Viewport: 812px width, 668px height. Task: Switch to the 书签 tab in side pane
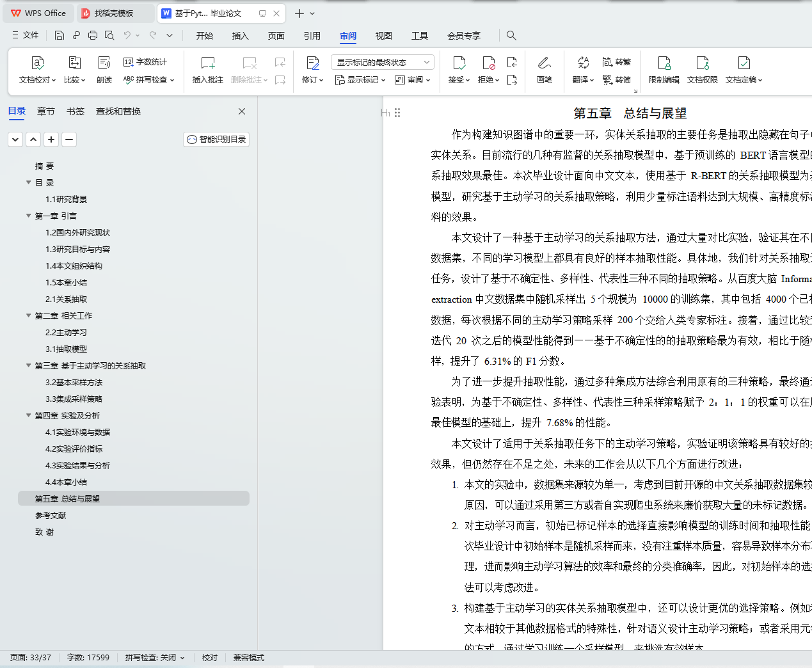76,111
